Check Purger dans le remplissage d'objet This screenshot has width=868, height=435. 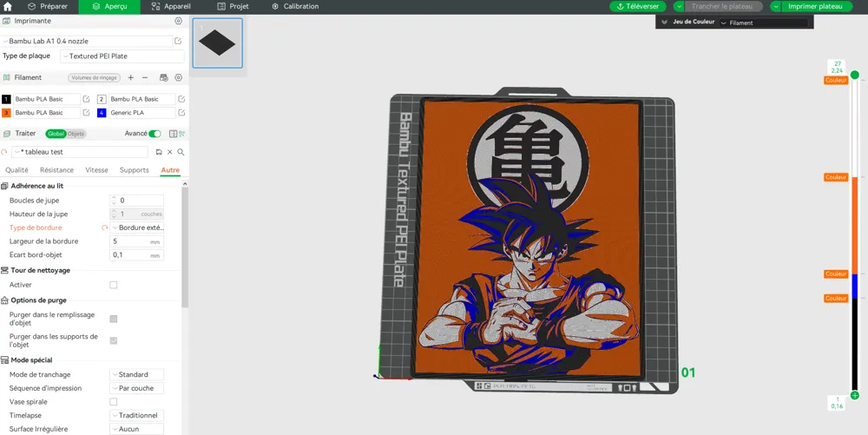click(114, 319)
